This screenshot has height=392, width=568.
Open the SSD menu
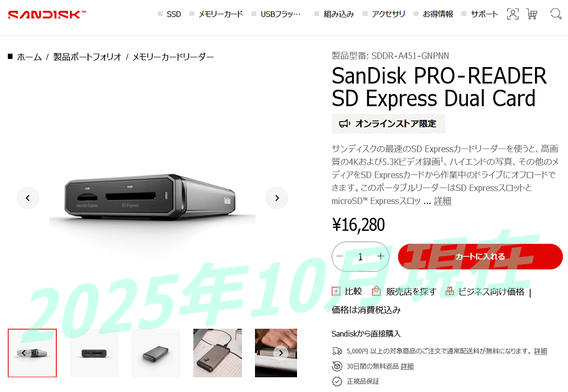(x=173, y=14)
